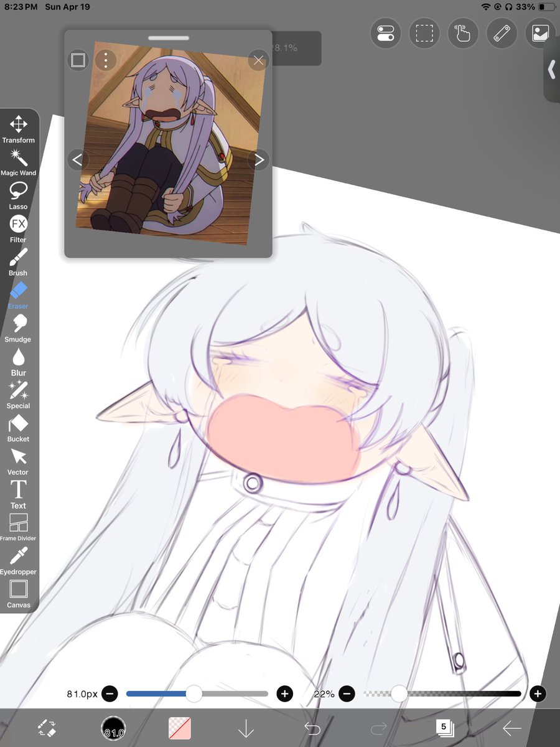560x747 pixels.
Task: Open the FX Filter tool
Action: [x=18, y=229]
